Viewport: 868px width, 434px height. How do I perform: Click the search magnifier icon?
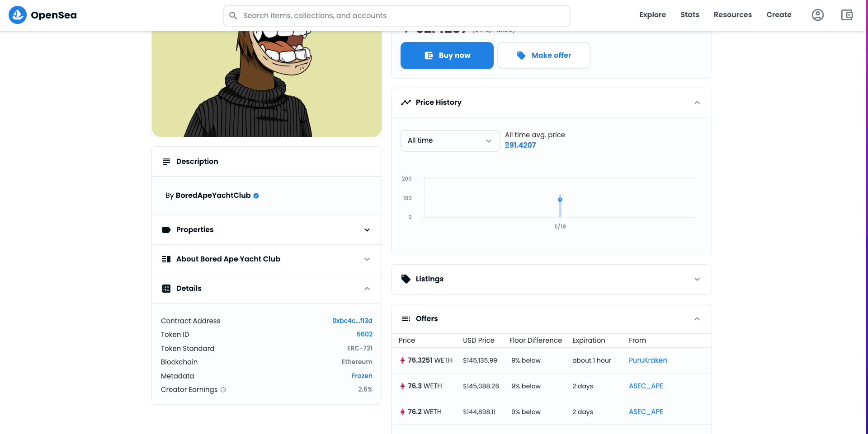(x=233, y=15)
